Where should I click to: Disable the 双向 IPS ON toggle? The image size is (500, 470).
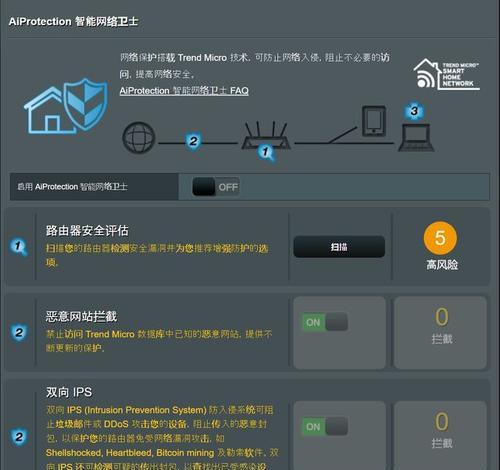[x=325, y=426]
